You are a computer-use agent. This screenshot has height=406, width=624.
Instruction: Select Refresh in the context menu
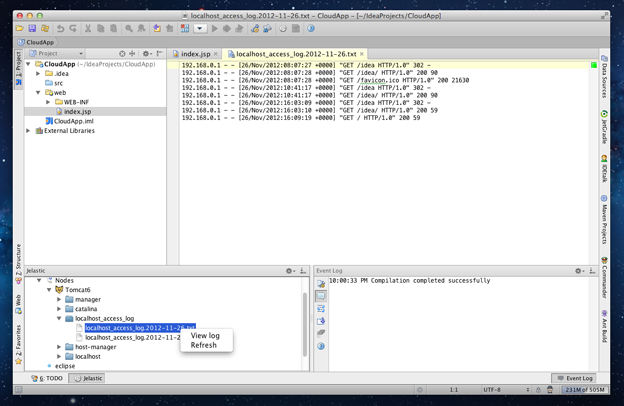[x=203, y=345]
